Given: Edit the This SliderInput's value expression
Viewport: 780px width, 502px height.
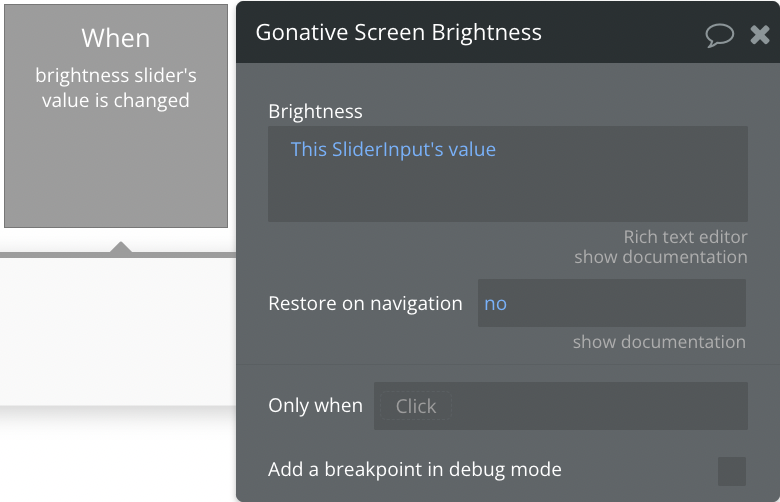Looking at the screenshot, I should click(393, 149).
